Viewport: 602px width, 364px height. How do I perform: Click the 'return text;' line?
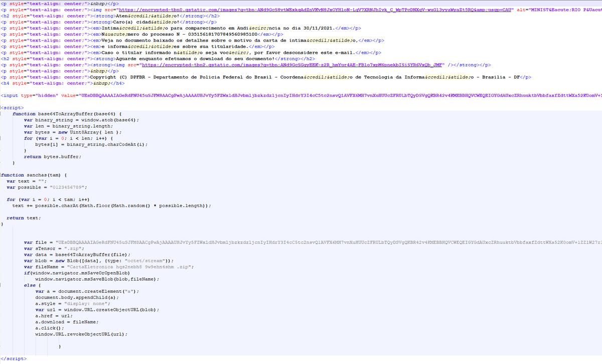[24, 218]
